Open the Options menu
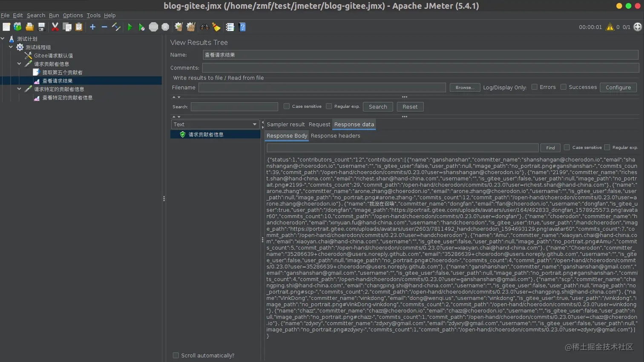Image resolution: width=644 pixels, height=362 pixels. [x=73, y=15]
